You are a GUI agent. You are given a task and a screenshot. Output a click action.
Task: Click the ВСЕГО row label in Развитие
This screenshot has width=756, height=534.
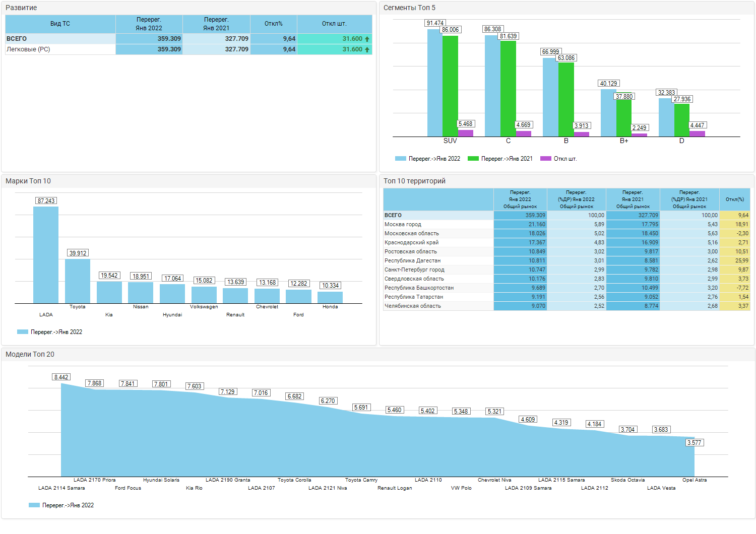17,39
